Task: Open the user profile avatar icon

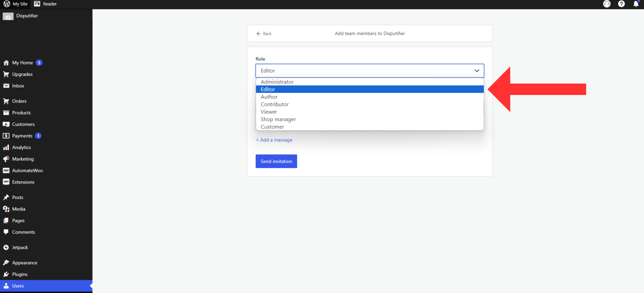Action: [606, 4]
